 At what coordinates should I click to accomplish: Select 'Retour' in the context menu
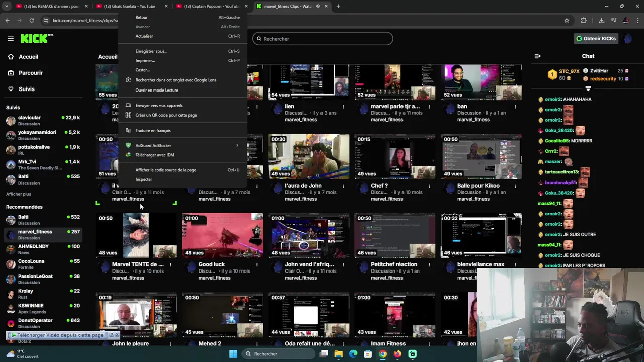pyautogui.click(x=183, y=17)
